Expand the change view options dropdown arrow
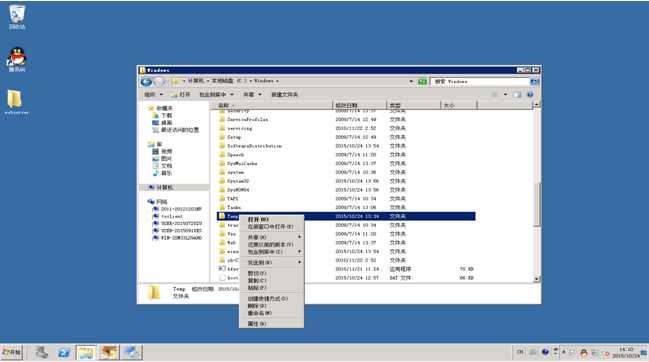The height and width of the screenshot is (362, 649). (505, 95)
